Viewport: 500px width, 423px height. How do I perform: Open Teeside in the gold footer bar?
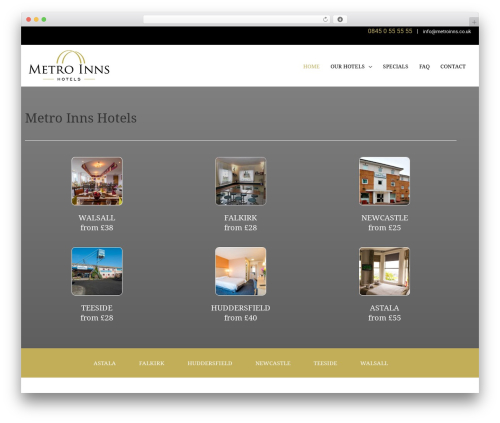[325, 363]
